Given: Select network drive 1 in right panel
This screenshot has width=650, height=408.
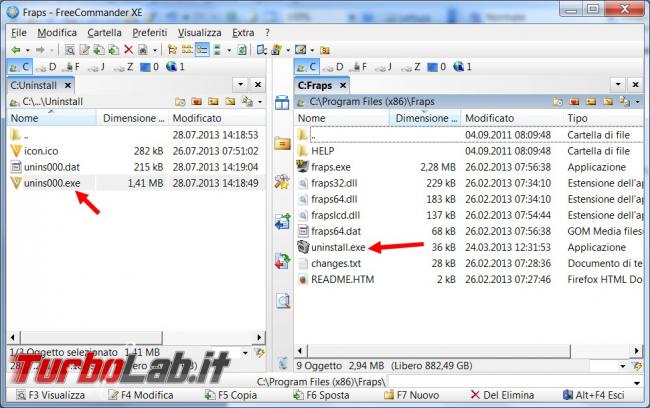Looking at the screenshot, I should [463, 67].
